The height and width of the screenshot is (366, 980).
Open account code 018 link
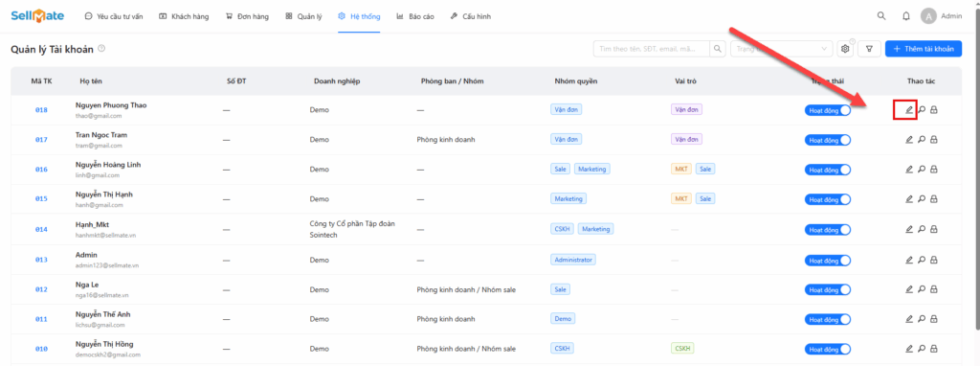tap(41, 110)
